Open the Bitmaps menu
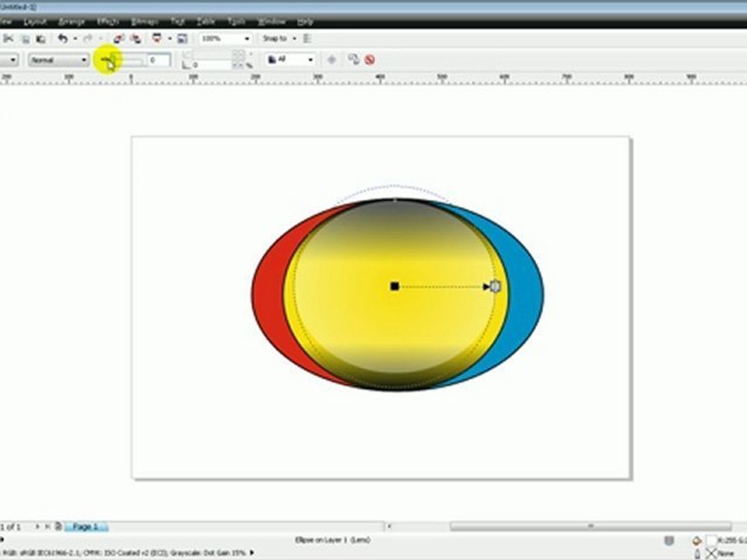 [145, 22]
